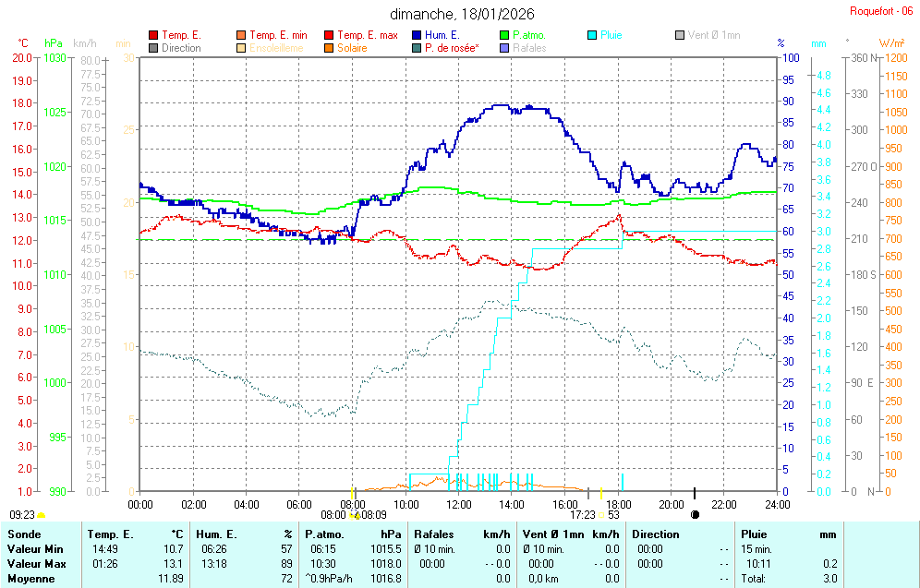This screenshot has height=588, width=920.
Task: Click the teal P. de rosée legend square
Action: coord(417,48)
